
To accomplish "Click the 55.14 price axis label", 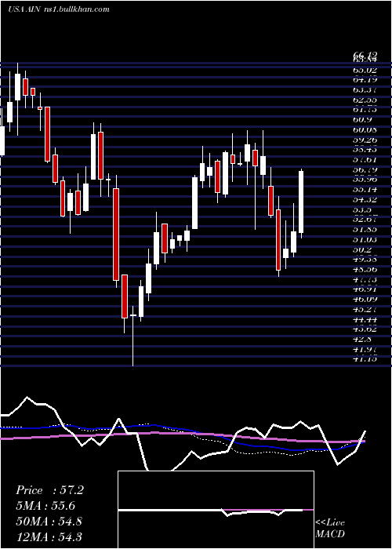I will coord(365,190).
